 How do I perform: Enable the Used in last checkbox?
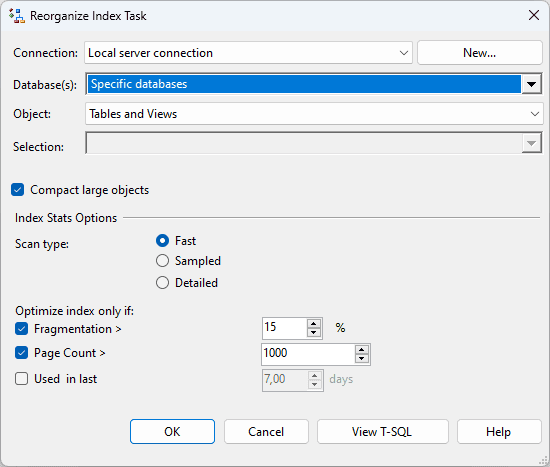[x=21, y=379]
